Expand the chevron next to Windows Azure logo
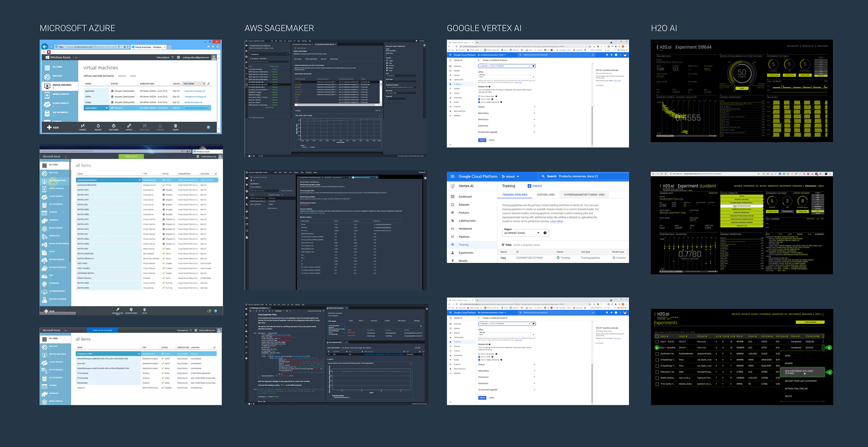This screenshot has height=447, width=868. click(76, 57)
